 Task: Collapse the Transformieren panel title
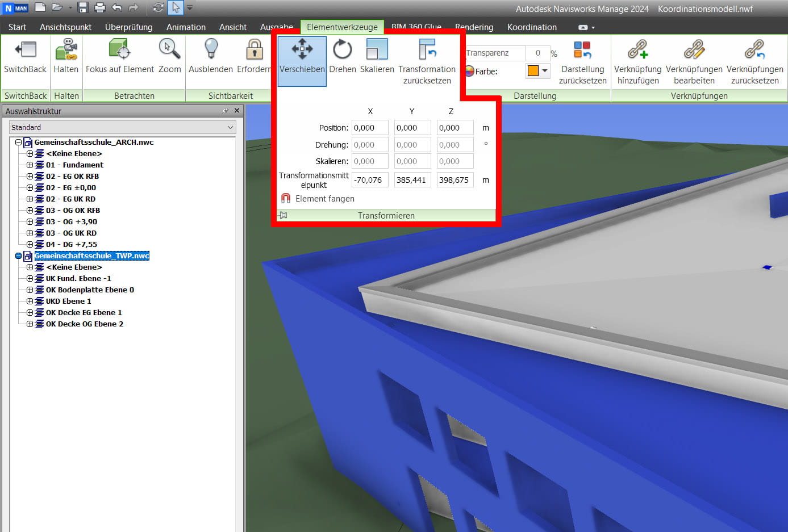[x=386, y=215]
